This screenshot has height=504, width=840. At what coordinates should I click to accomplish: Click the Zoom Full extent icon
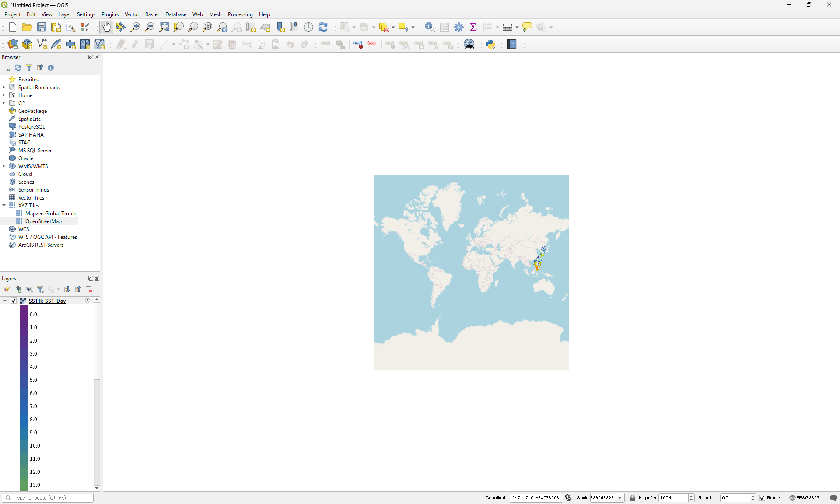[164, 27]
